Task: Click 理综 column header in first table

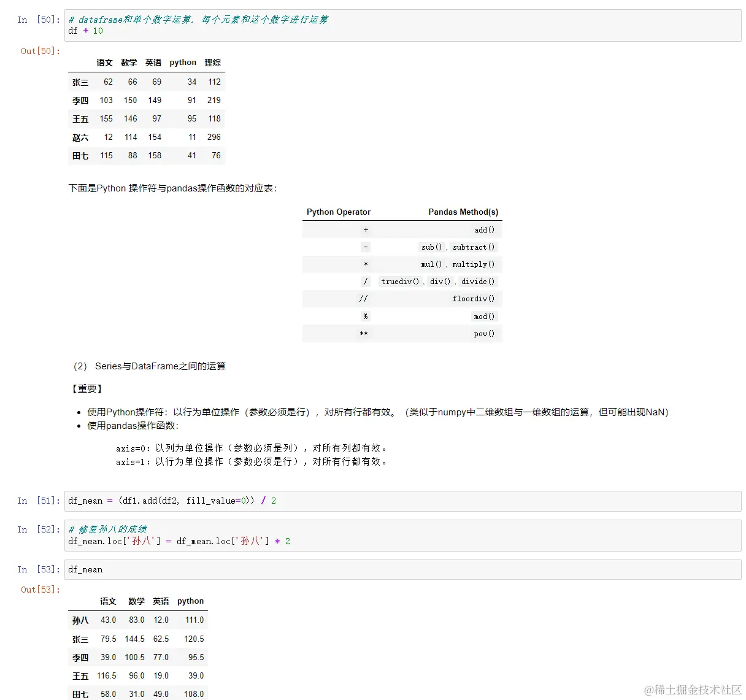Action: click(213, 63)
